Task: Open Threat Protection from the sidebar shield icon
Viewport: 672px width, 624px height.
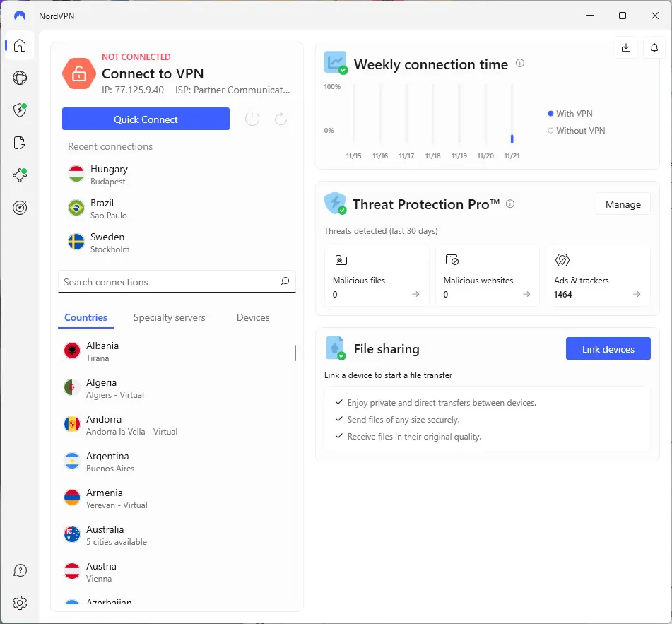Action: click(19, 110)
